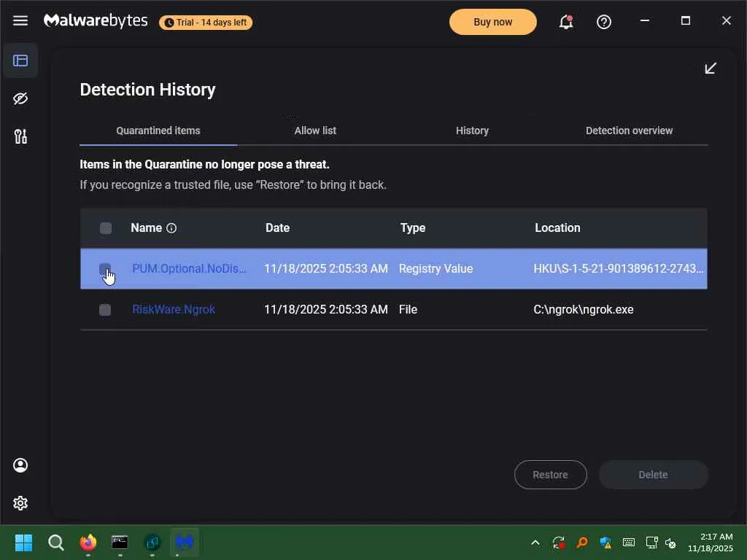
Task: Click the orange magnifier tray icon
Action: 581,542
